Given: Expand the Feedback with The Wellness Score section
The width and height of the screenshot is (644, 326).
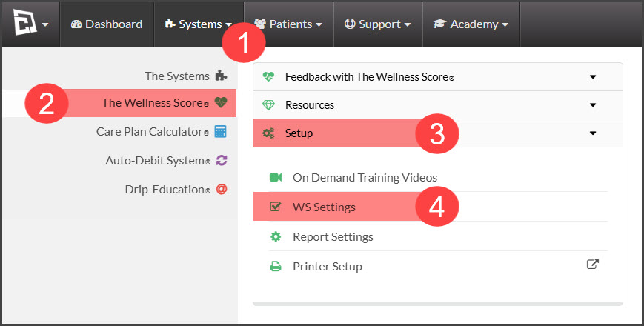Looking at the screenshot, I should 438,77.
